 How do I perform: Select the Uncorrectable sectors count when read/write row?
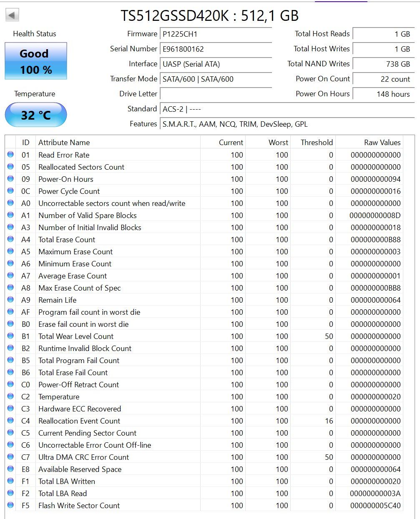click(x=204, y=203)
